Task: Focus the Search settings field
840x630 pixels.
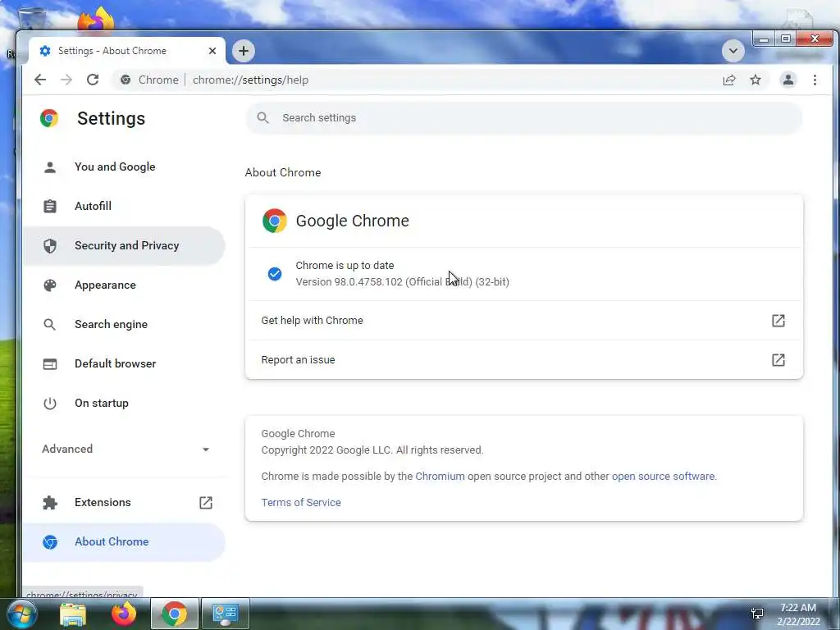Action: pos(524,118)
